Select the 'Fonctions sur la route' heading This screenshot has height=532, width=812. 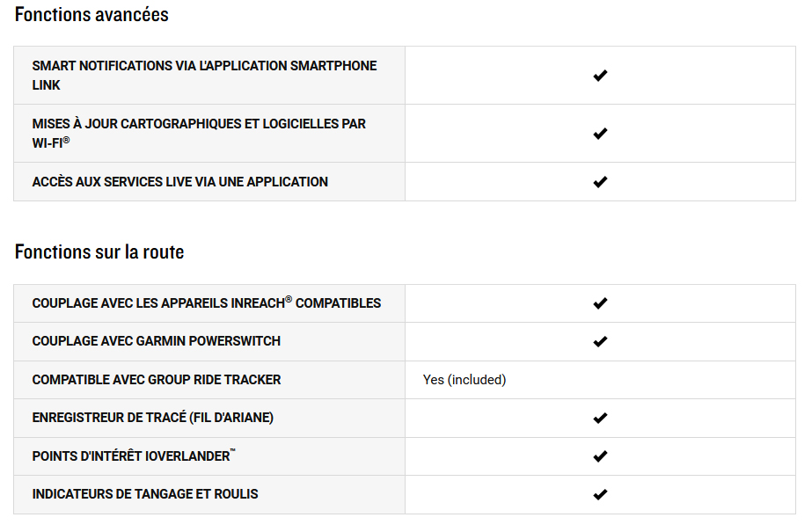99,252
